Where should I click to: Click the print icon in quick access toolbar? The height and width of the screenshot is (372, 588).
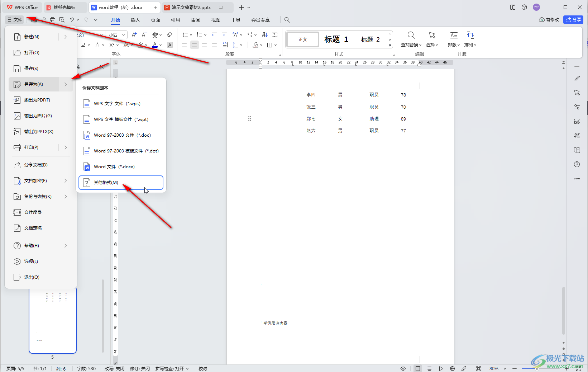click(x=53, y=20)
